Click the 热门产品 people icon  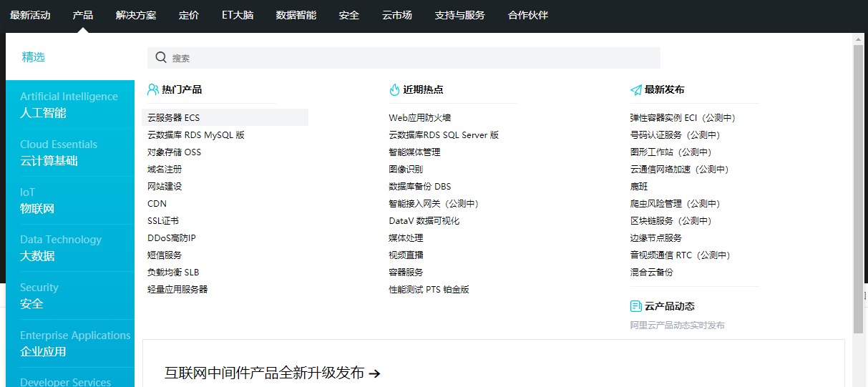(x=153, y=89)
